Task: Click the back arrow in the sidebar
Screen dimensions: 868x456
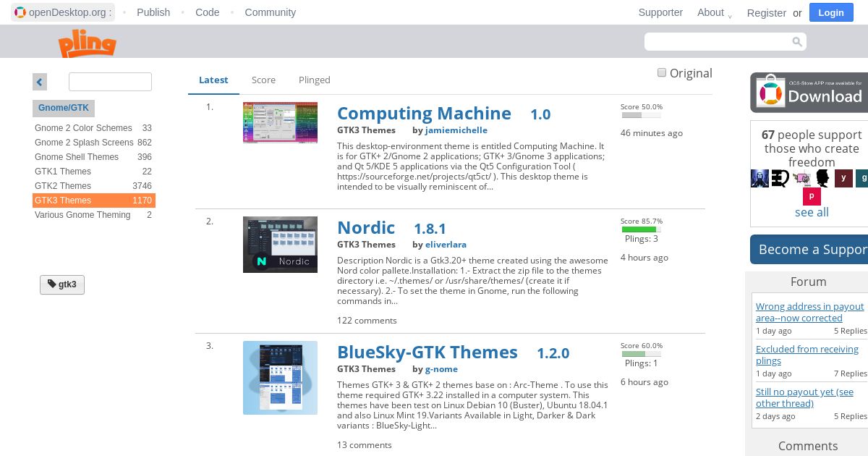Action: click(40, 82)
